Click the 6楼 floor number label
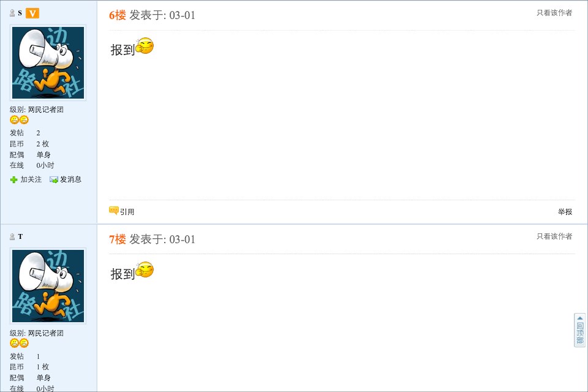 pos(117,15)
